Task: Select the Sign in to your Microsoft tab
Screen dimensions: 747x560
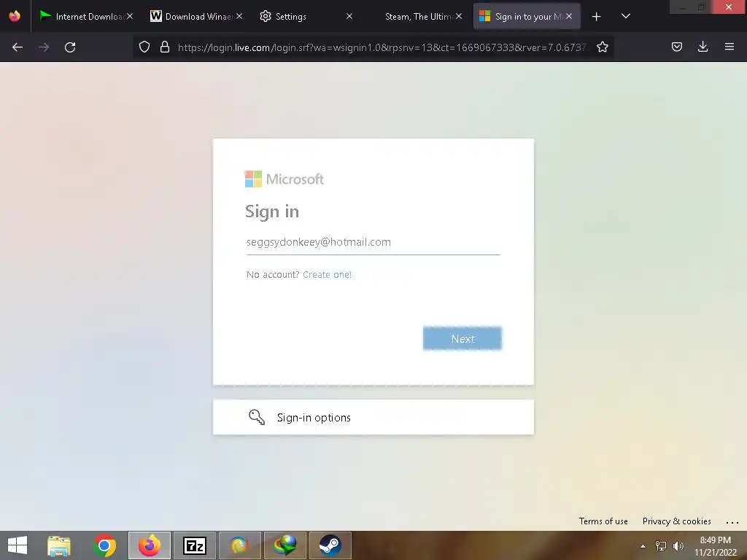Action: 520,17
